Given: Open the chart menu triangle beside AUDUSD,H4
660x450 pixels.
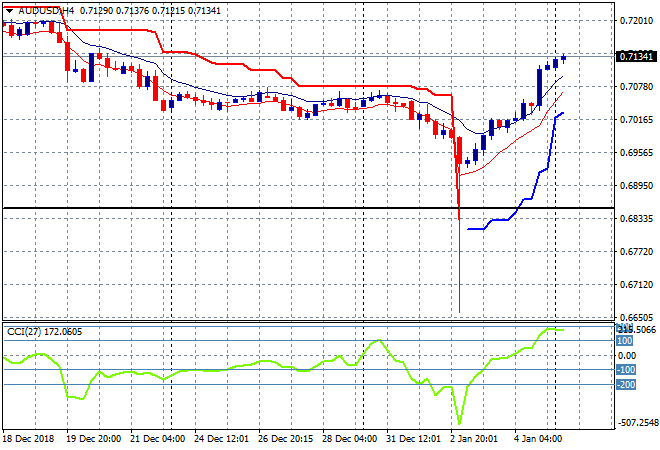Looking at the screenshot, I should tap(9, 11).
